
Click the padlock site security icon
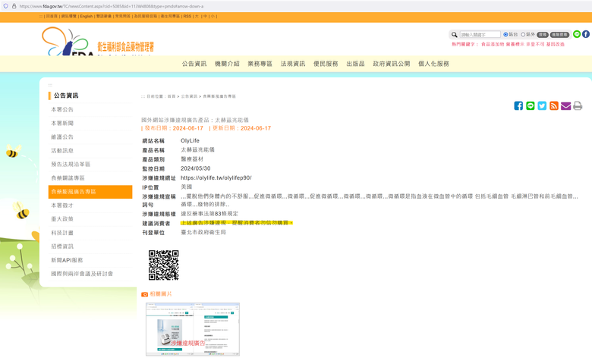tap(14, 6)
